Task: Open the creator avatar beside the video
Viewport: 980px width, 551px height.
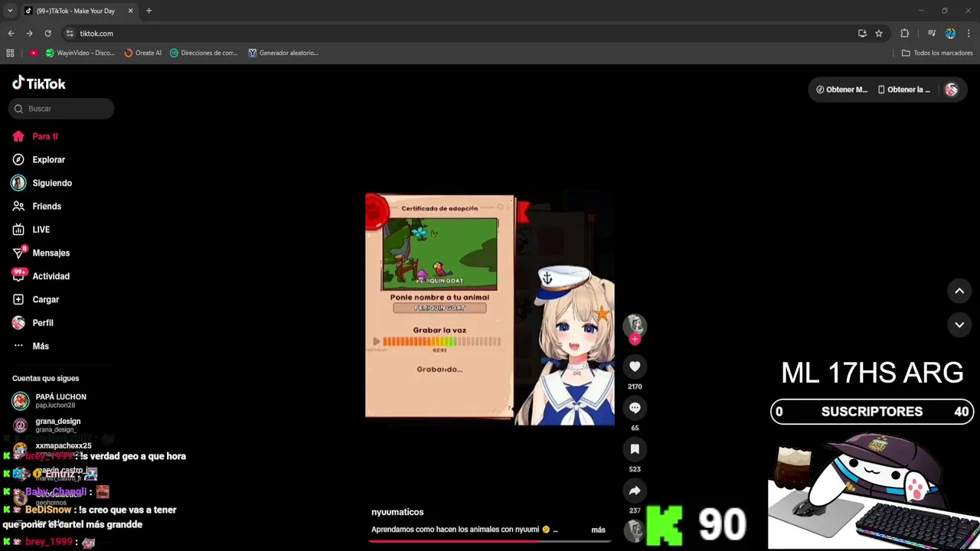Action: (635, 324)
